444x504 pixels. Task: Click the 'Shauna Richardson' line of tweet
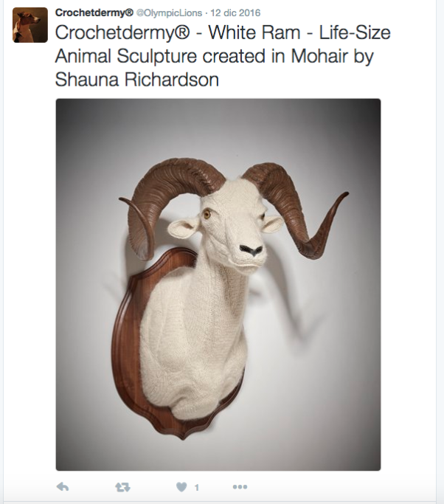click(x=137, y=80)
